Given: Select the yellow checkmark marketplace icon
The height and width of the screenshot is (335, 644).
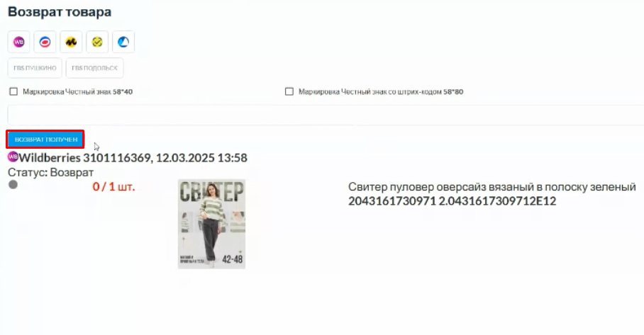Looking at the screenshot, I should coord(97,42).
